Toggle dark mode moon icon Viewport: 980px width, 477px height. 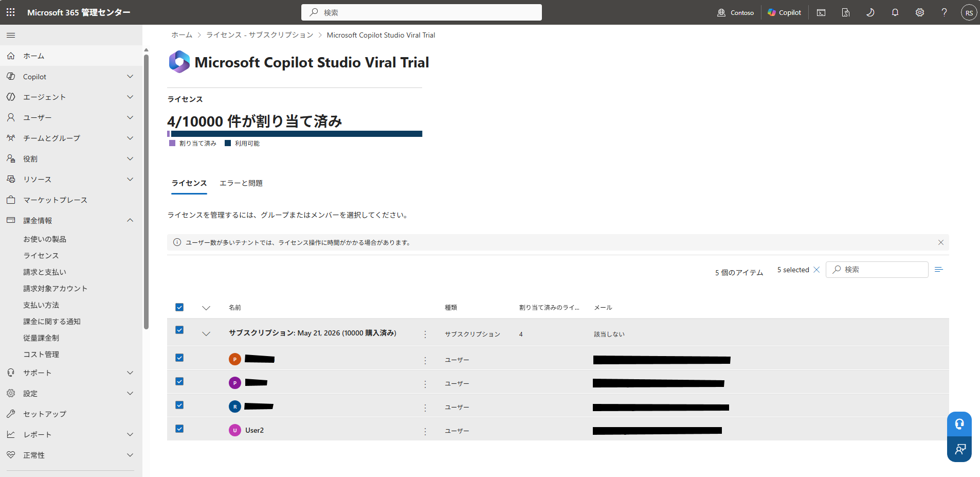(870, 12)
